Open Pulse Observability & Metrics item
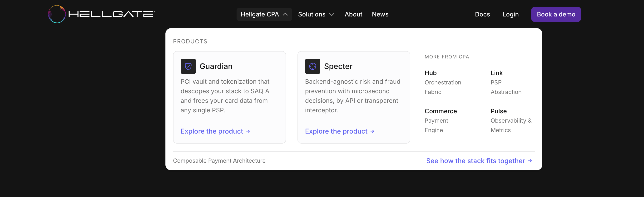The image size is (644, 197). click(x=511, y=120)
